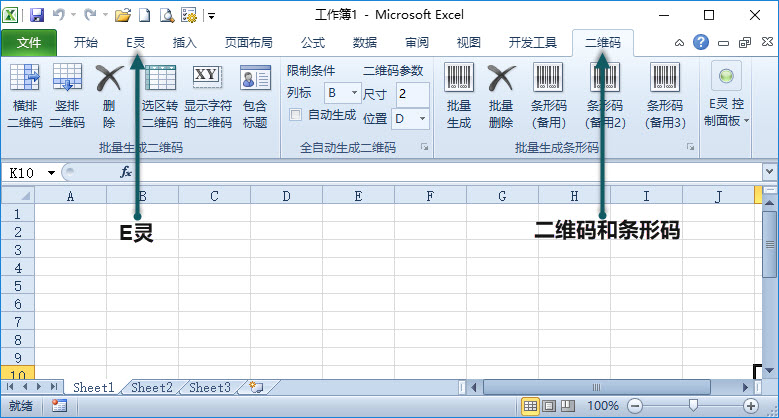Image resolution: width=779 pixels, height=418 pixels.
Task: Click 条形码(备用2) icon
Action: [605, 78]
